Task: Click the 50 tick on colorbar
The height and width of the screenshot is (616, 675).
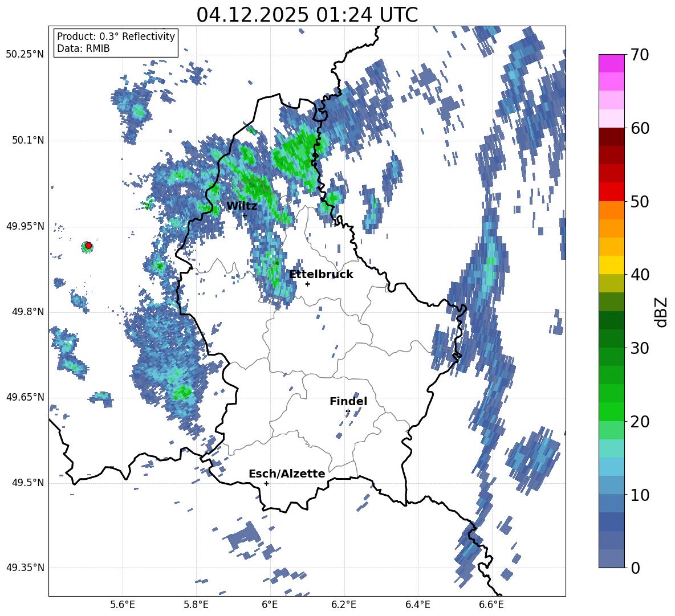Action: (640, 201)
